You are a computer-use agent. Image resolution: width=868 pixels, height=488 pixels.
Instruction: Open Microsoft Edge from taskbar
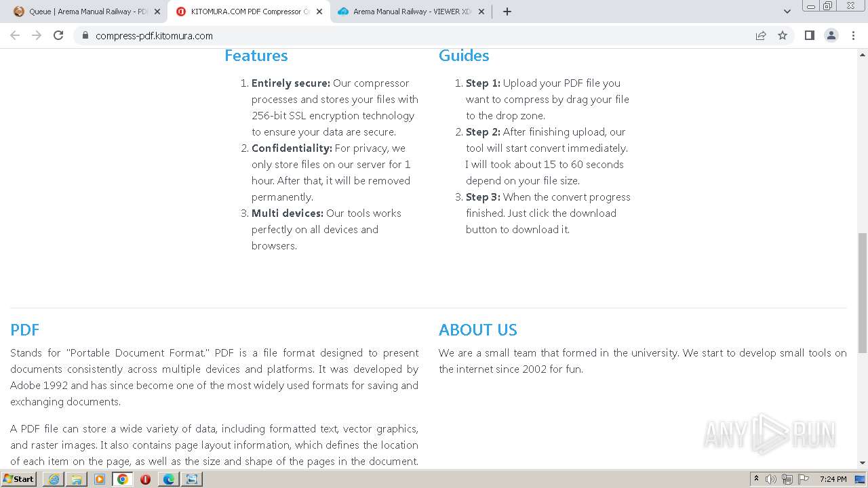click(x=168, y=479)
